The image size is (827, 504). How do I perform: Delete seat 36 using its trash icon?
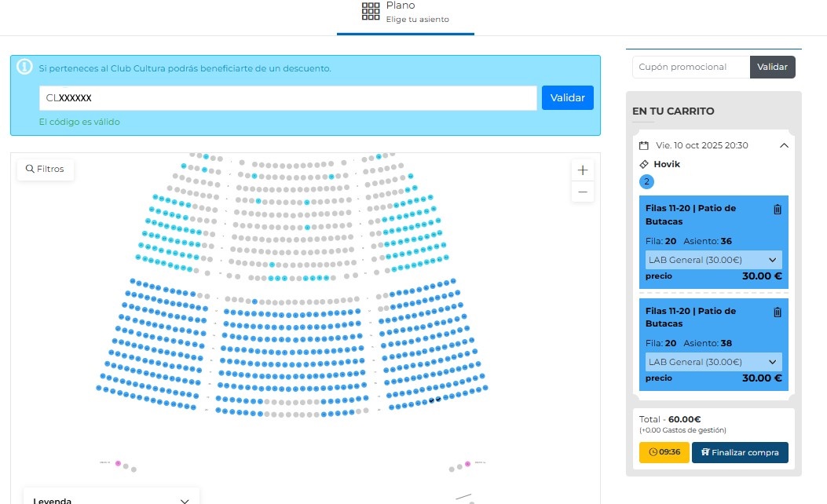click(778, 210)
